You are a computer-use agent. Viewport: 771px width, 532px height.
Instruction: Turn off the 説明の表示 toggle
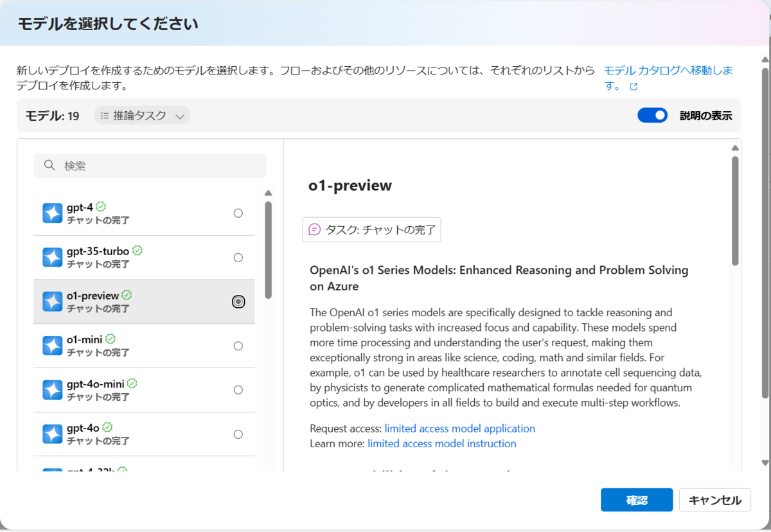[x=653, y=116]
